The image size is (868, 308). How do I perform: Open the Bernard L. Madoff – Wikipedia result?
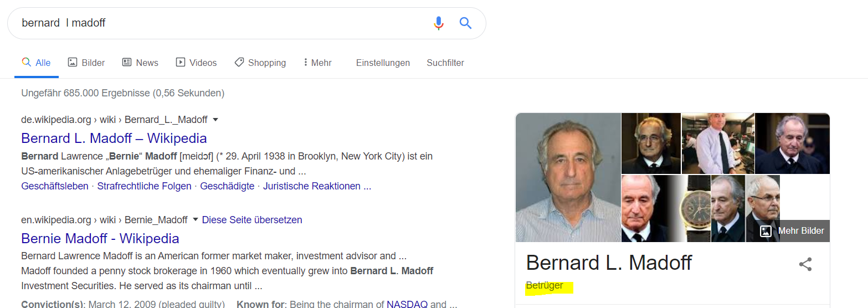coord(114,138)
